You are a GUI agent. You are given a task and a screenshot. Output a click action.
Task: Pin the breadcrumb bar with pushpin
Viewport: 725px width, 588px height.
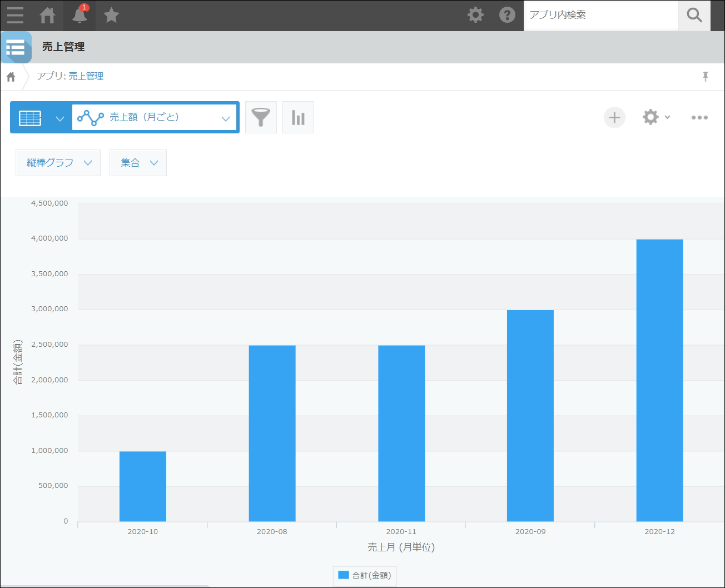click(x=705, y=77)
